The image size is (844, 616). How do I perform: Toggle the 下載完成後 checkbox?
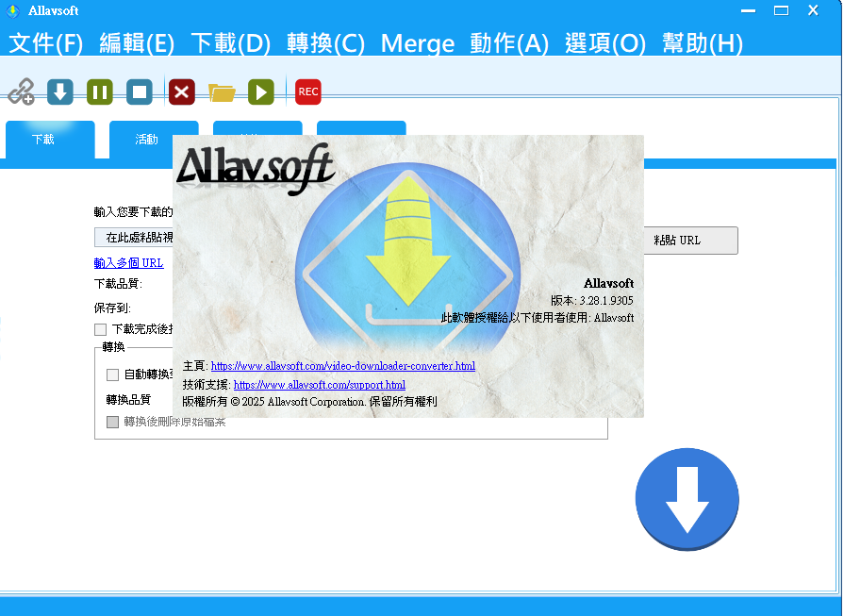click(x=100, y=329)
